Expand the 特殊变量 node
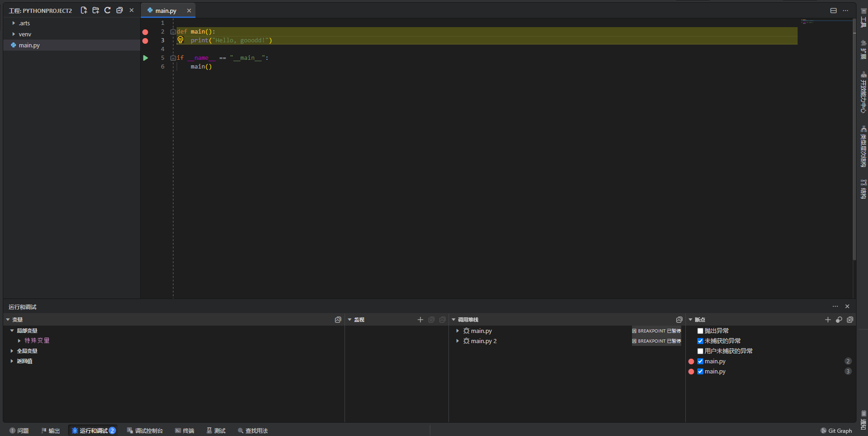The height and width of the screenshot is (436, 868). tap(19, 341)
